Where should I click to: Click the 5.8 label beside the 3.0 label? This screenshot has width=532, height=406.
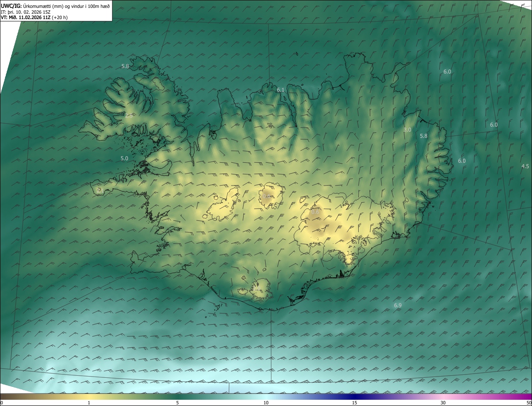coord(424,136)
